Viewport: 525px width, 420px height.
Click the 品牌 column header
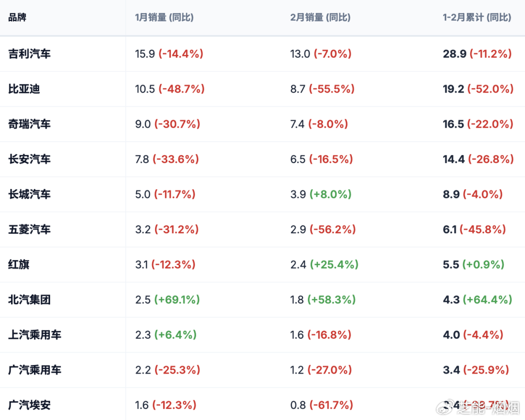point(17,17)
